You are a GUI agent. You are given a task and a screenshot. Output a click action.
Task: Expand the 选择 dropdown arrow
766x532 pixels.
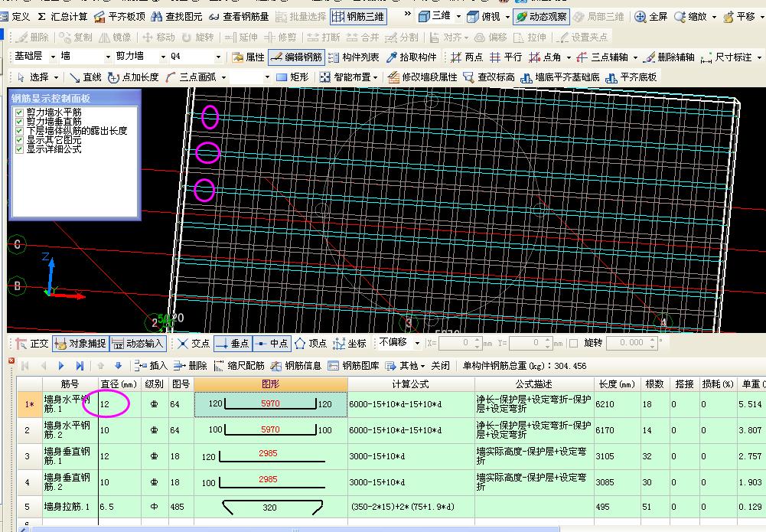pyautogui.click(x=57, y=77)
